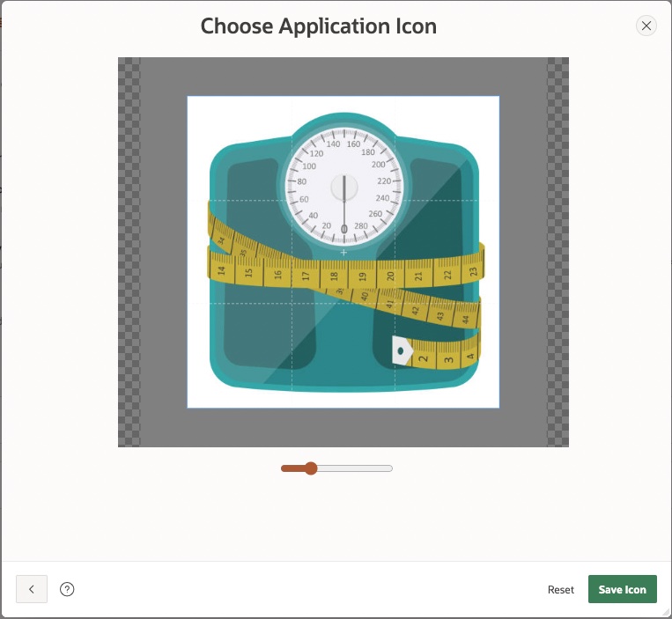Click the crosshair at the crop box center
Screen dimensions: 672x619
(x=343, y=253)
